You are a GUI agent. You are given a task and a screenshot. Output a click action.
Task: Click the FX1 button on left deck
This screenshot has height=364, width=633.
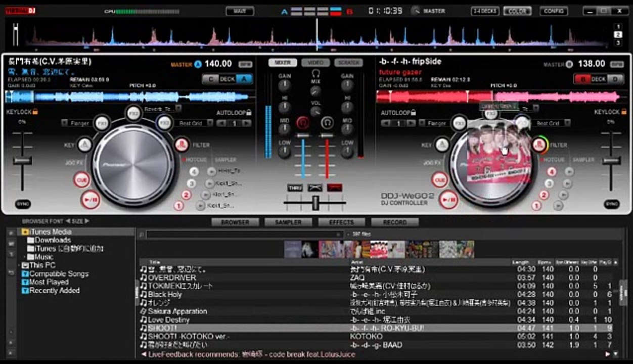pyautogui.click(x=102, y=123)
